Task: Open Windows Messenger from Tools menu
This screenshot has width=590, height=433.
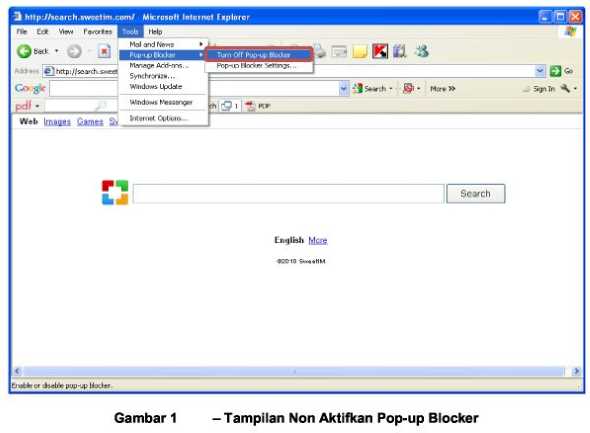Action: [x=164, y=102]
